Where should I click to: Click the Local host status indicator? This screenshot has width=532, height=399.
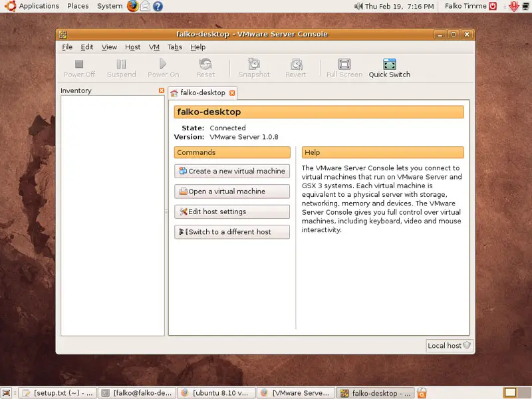[450, 346]
